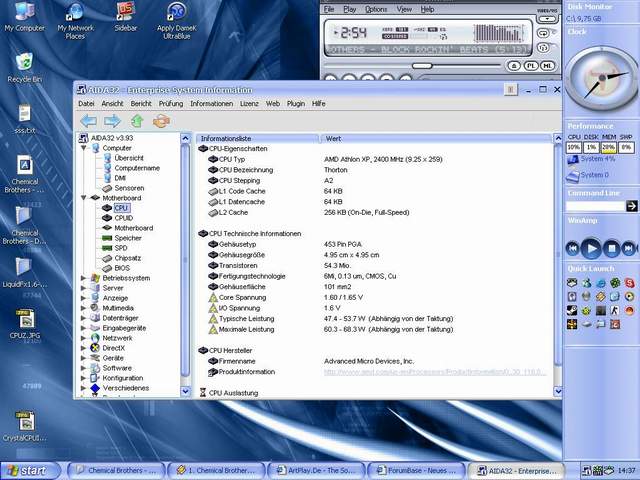Open My Computer desktop icon
This screenshot has width=640, height=480.
[x=24, y=16]
